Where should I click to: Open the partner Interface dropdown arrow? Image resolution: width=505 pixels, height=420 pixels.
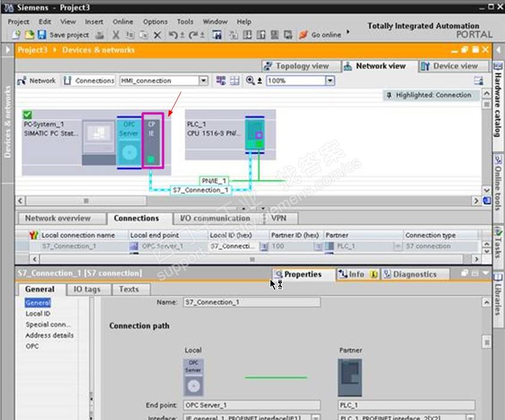coord(470,417)
